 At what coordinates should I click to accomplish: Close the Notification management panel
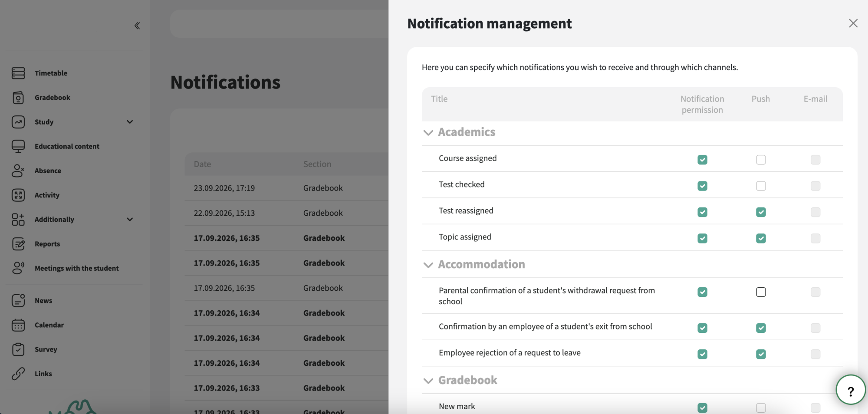(x=853, y=23)
